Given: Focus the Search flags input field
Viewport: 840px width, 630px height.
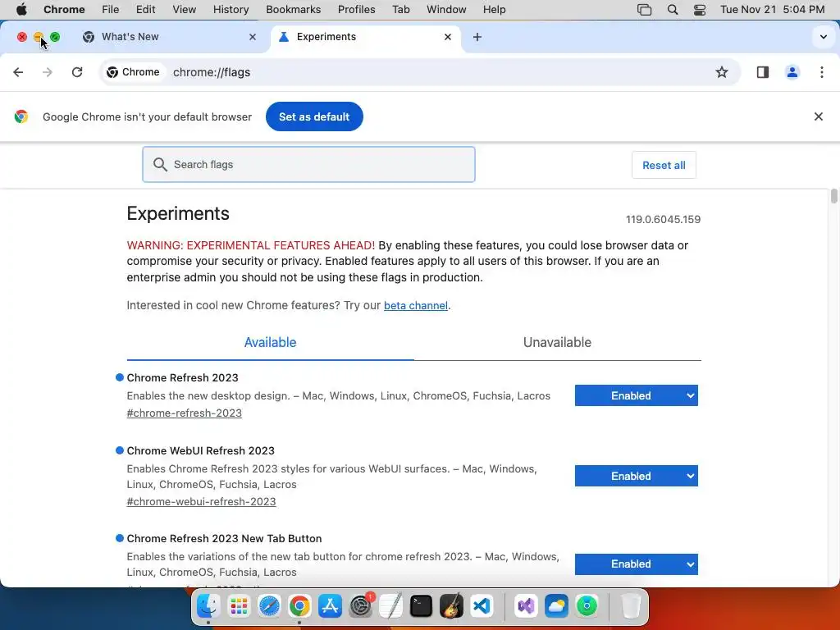Looking at the screenshot, I should (308, 164).
